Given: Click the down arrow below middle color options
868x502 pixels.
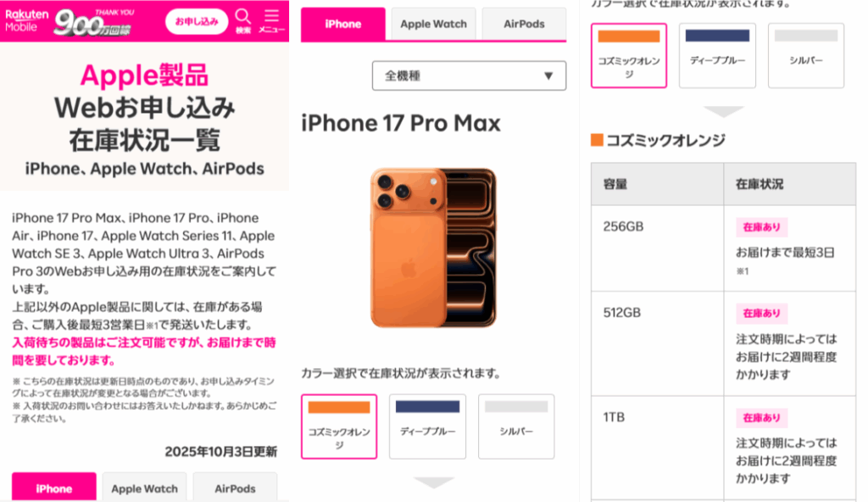Looking at the screenshot, I should (x=434, y=482).
